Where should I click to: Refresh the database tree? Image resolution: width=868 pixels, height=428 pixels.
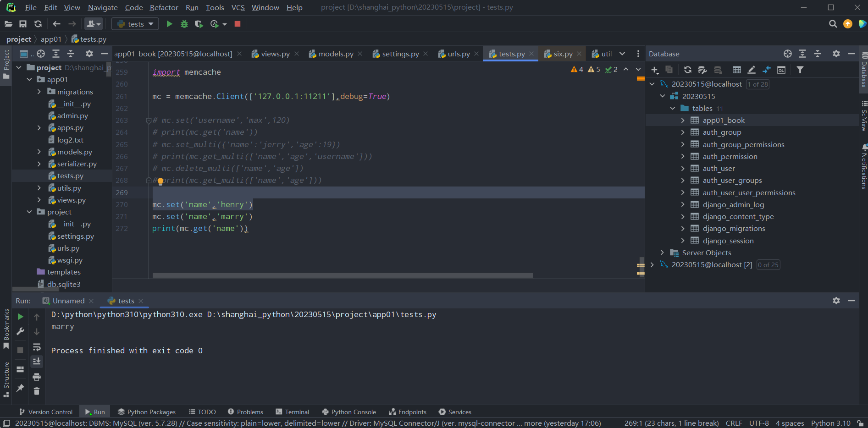coord(687,70)
